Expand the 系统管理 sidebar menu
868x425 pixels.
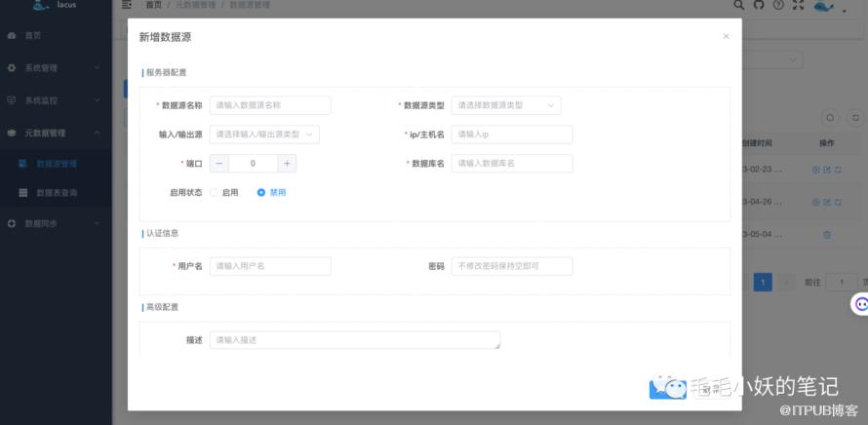54,67
